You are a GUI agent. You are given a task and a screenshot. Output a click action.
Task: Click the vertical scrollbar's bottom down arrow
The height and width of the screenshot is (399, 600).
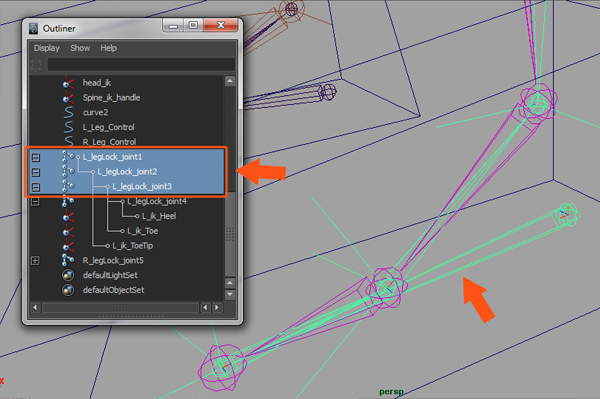pyautogui.click(x=230, y=295)
